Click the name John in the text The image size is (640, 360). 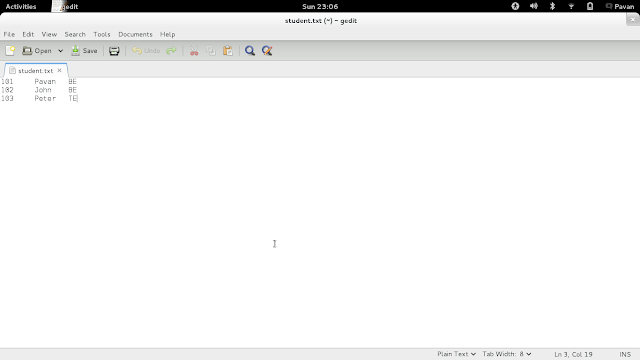(x=43, y=90)
